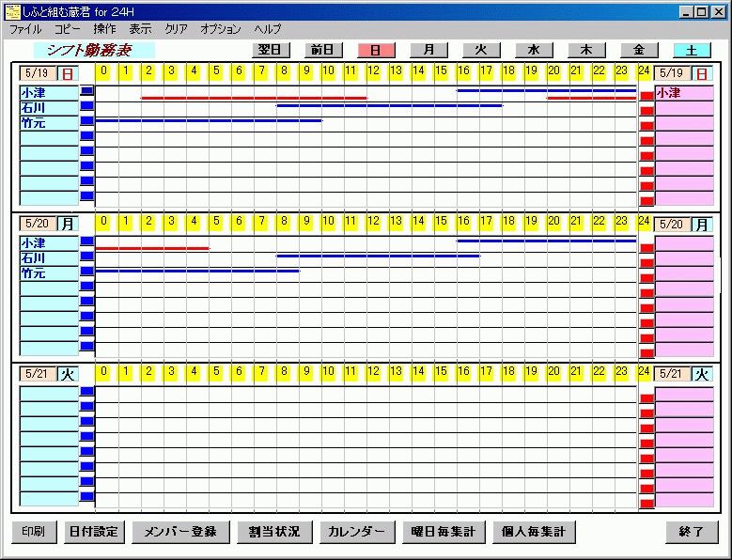Click red marker beside right-side 小津 on 5/19
The width and height of the screenshot is (732, 560).
pos(646,96)
